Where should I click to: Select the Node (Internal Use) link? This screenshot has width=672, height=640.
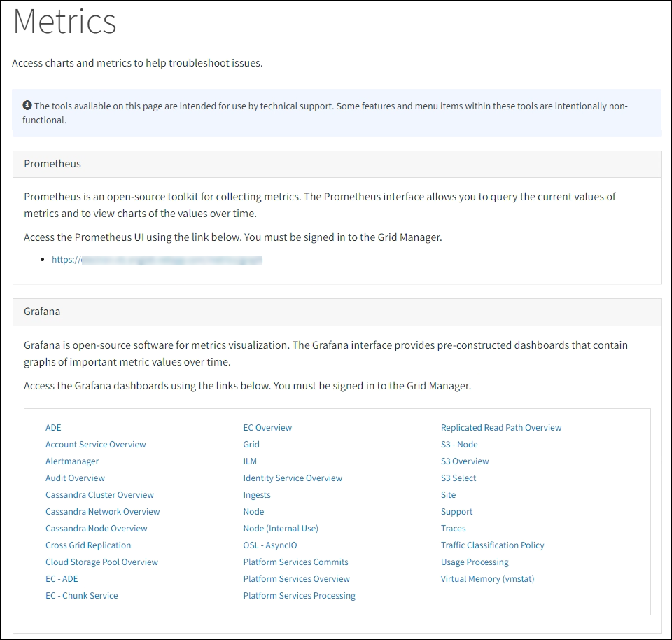pos(281,529)
